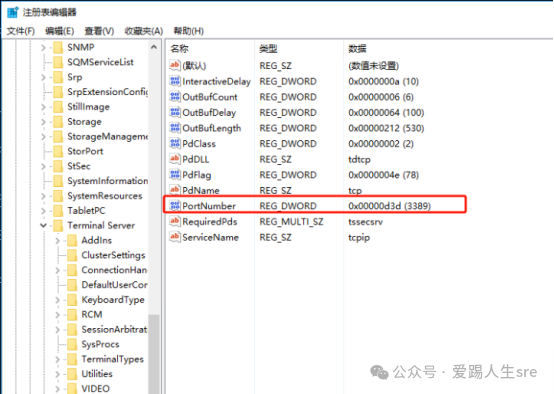Click the REG_MULTI_SZ type cell
This screenshot has height=394, width=554.
(x=291, y=222)
